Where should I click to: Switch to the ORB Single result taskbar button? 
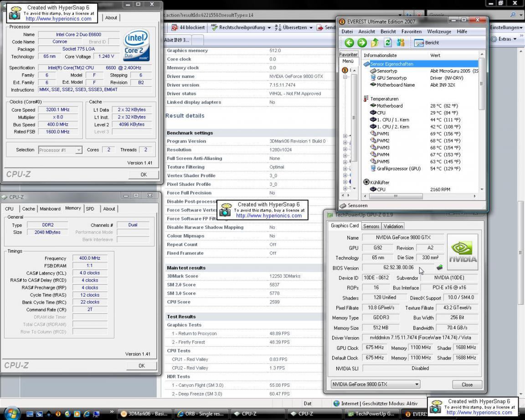coord(202,414)
